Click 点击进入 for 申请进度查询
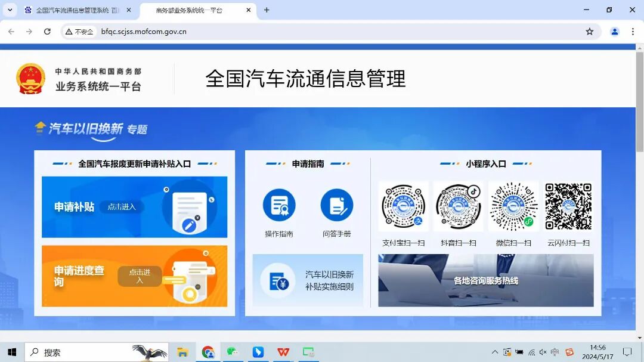 140,277
